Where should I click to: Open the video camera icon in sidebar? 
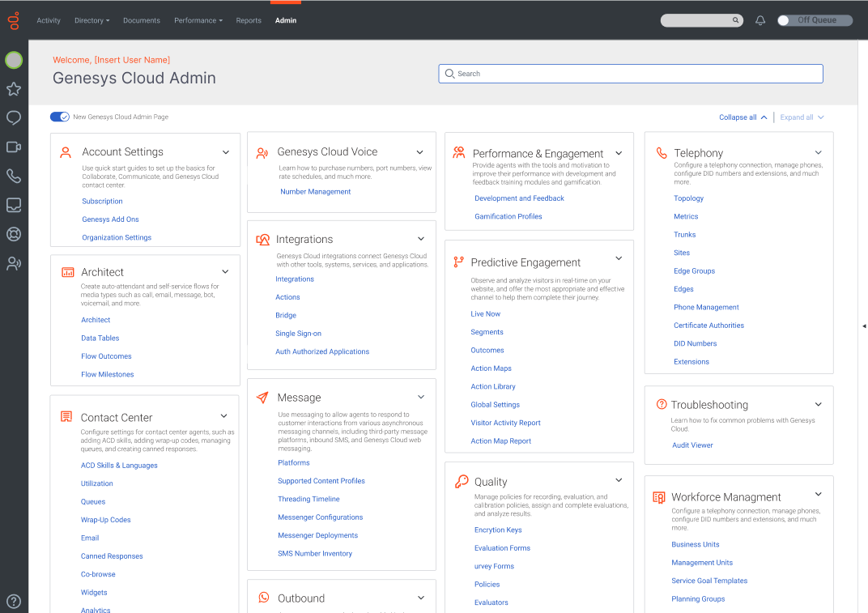[14, 147]
